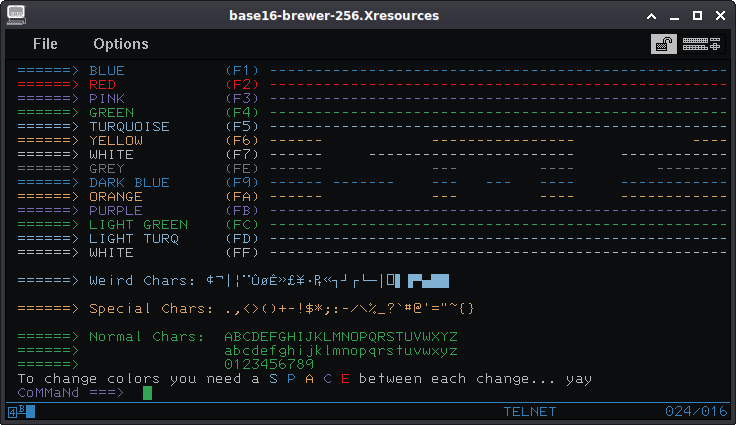The height and width of the screenshot is (425, 736).
Task: Click the padlock connection security icon
Action: point(664,44)
